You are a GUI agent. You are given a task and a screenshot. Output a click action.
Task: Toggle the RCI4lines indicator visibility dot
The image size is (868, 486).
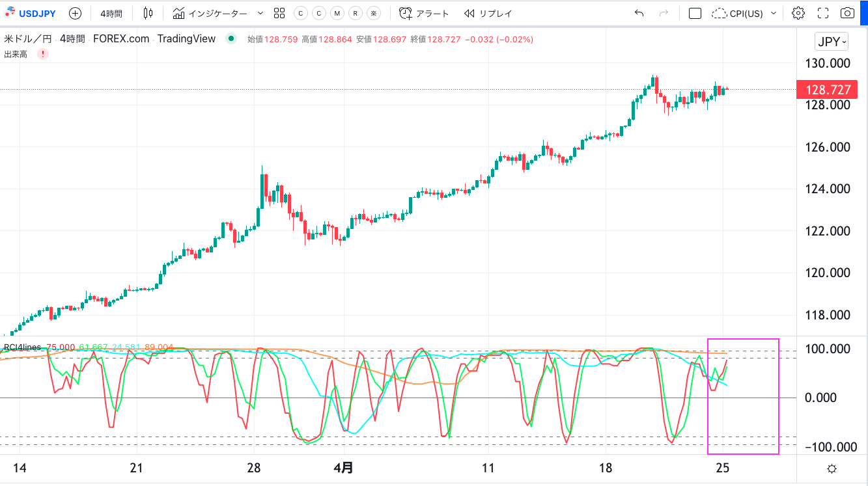(x=231, y=39)
